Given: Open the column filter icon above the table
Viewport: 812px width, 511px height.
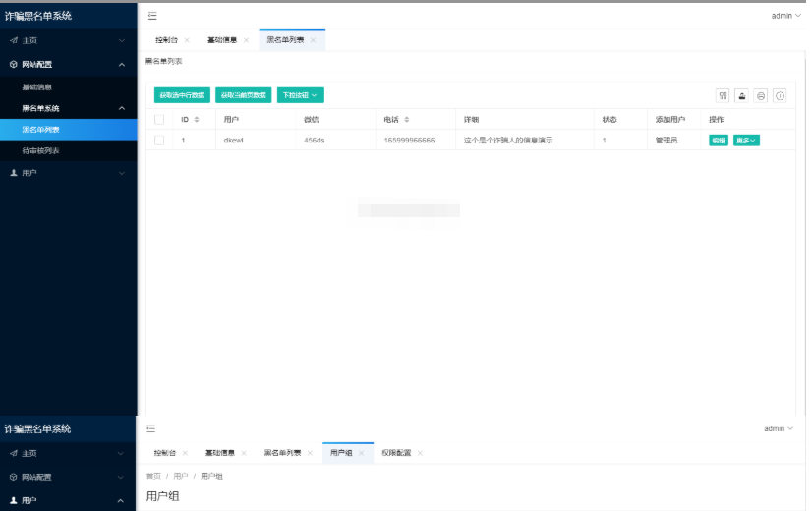Looking at the screenshot, I should (x=723, y=95).
